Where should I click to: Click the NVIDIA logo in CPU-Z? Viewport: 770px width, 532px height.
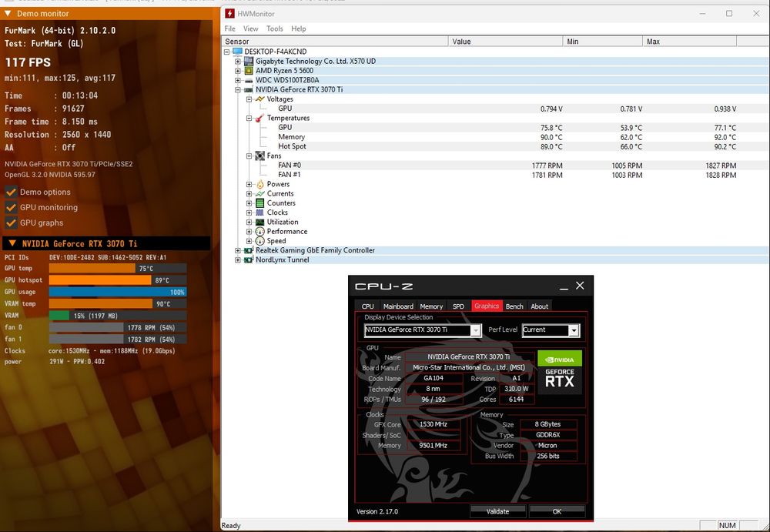[560, 359]
